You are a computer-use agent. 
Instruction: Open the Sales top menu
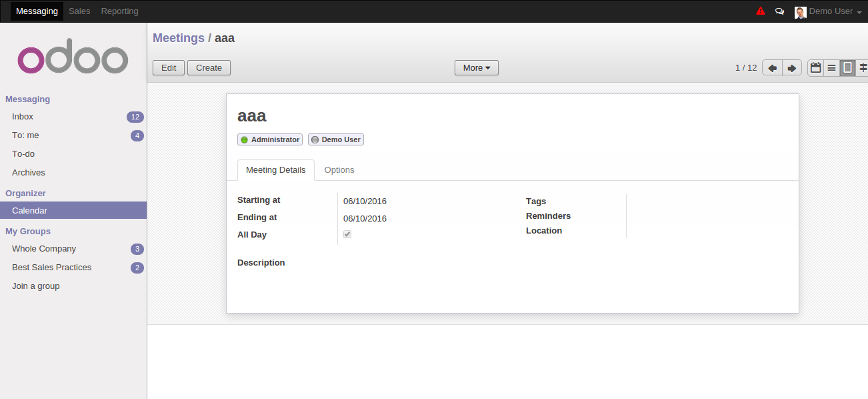(x=79, y=11)
